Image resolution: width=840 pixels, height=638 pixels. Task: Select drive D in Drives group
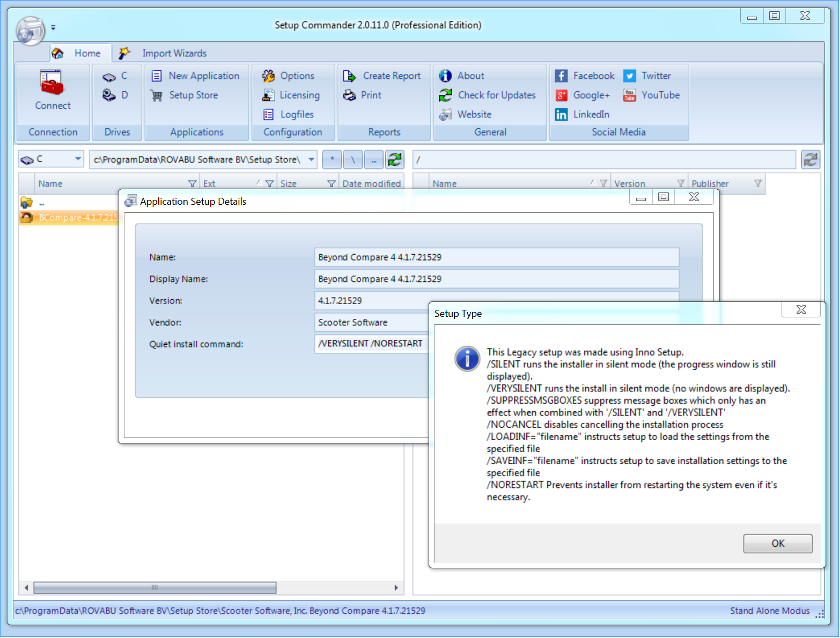pyautogui.click(x=115, y=95)
